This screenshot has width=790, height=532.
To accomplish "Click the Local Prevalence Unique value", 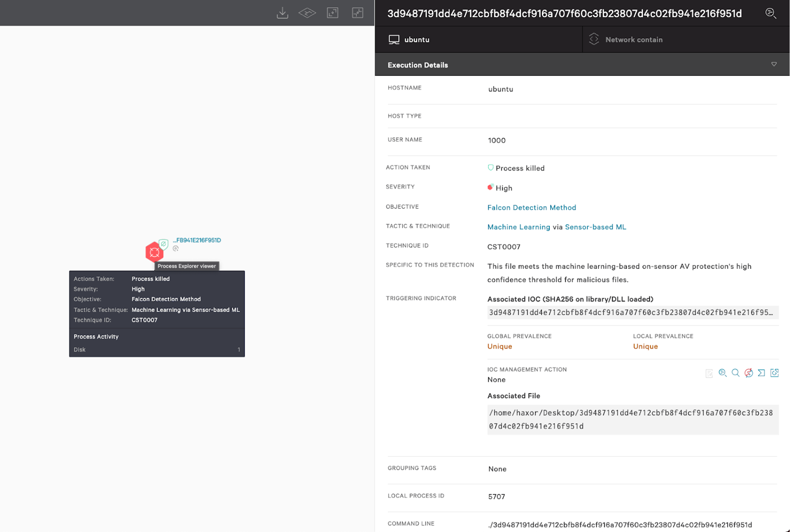I will tap(645, 346).
